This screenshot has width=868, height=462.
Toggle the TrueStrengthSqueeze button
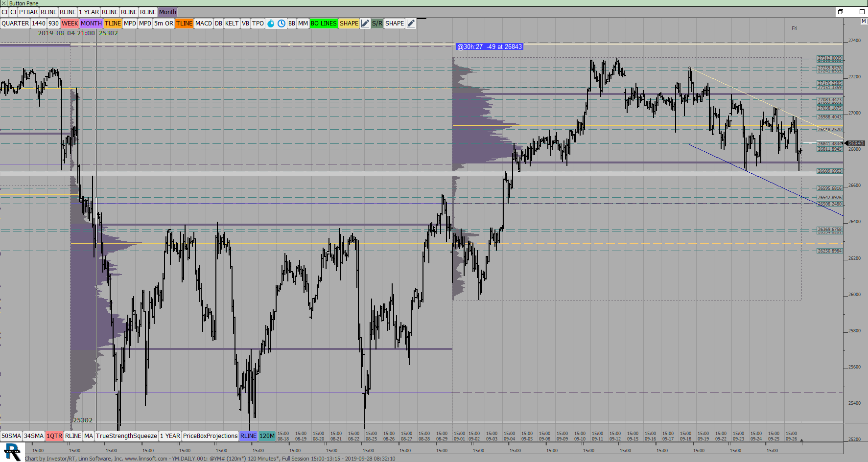click(x=126, y=436)
